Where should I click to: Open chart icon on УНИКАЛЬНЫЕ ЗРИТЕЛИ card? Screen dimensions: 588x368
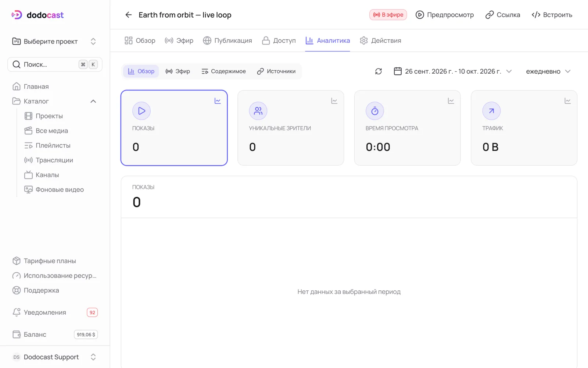pos(334,101)
